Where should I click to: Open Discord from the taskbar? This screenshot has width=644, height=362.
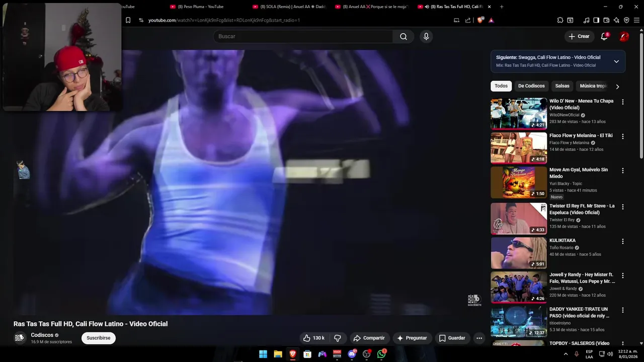[352, 354]
